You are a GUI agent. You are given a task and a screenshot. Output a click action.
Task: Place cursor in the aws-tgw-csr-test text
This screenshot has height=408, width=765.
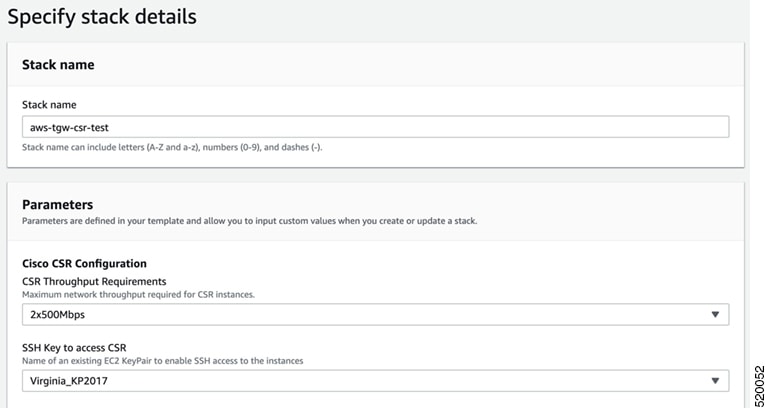(69, 127)
